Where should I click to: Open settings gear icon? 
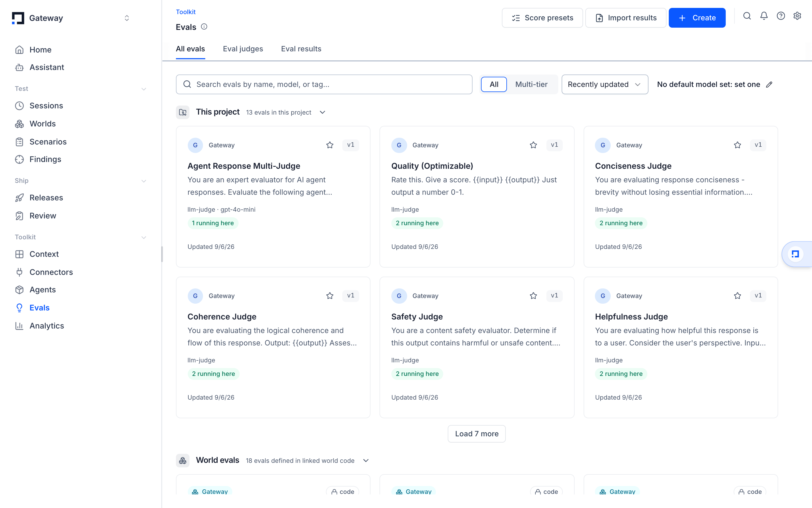tap(797, 16)
